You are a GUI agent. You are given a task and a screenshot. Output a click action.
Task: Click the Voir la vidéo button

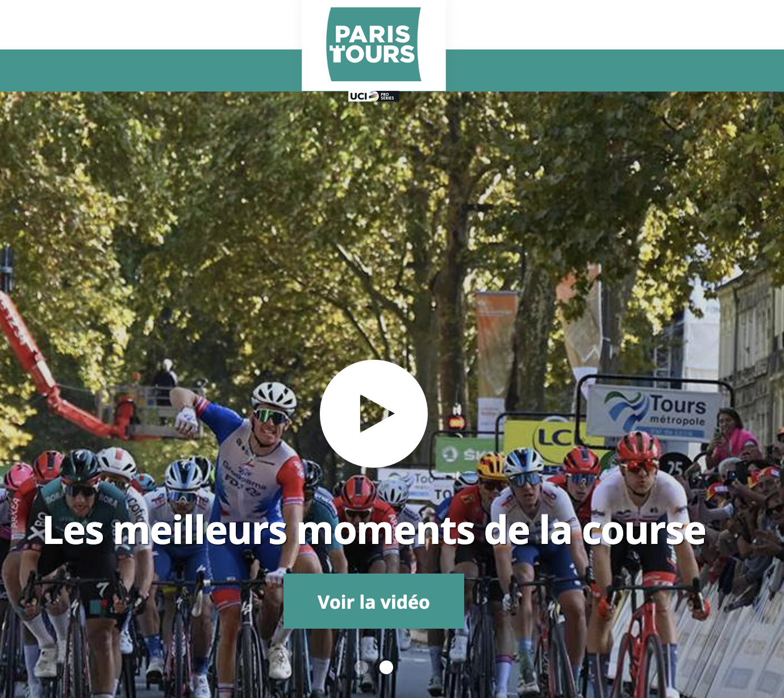click(374, 601)
